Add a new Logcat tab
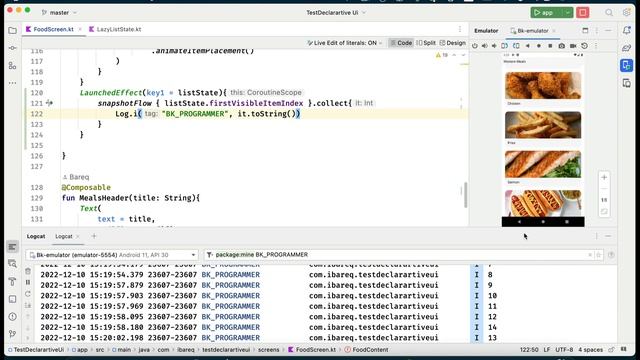640x360 pixels. 94,236
